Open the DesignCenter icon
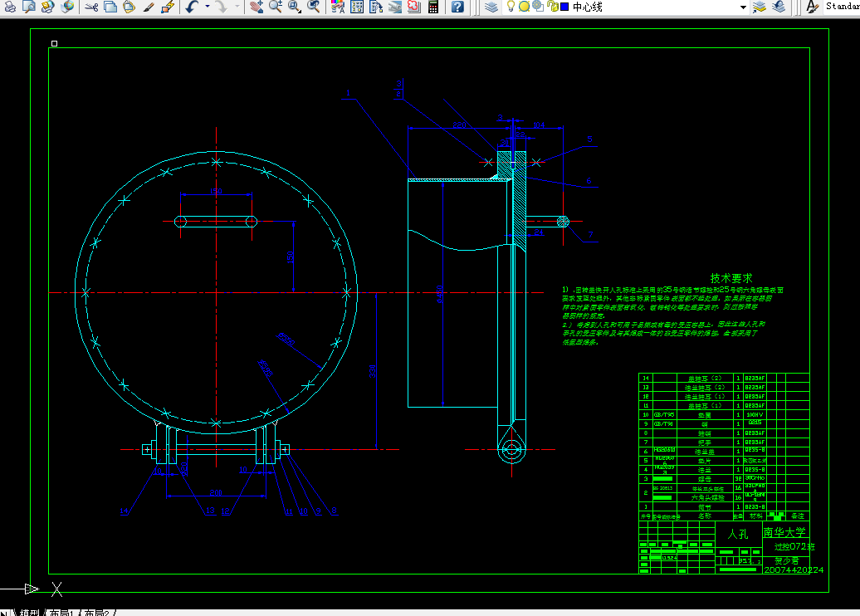This screenshot has height=616, width=860. (357, 7)
